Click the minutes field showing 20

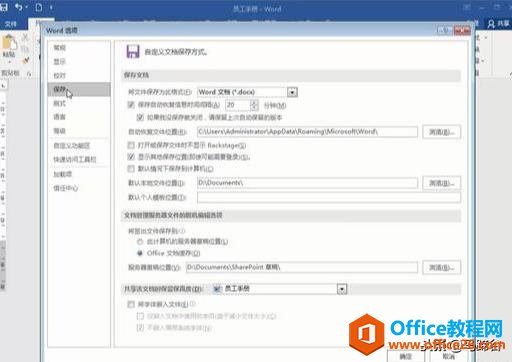pyautogui.click(x=237, y=105)
